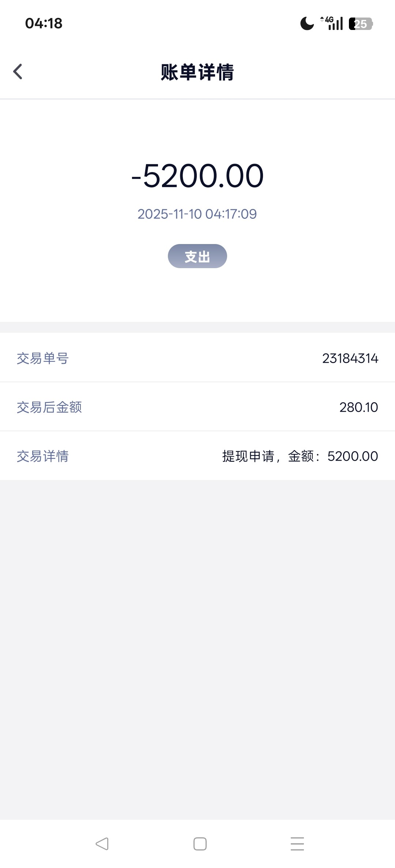
Task: Tap the 280.10 balance value
Action: [x=358, y=407]
